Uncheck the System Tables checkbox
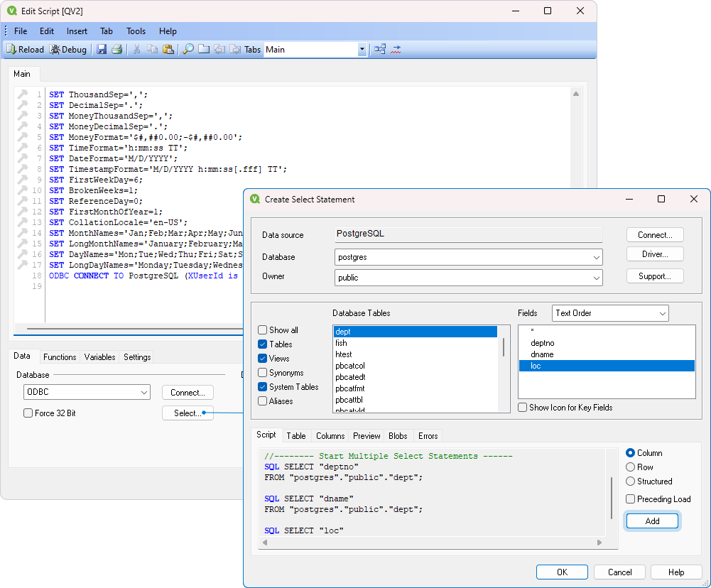 [x=262, y=387]
